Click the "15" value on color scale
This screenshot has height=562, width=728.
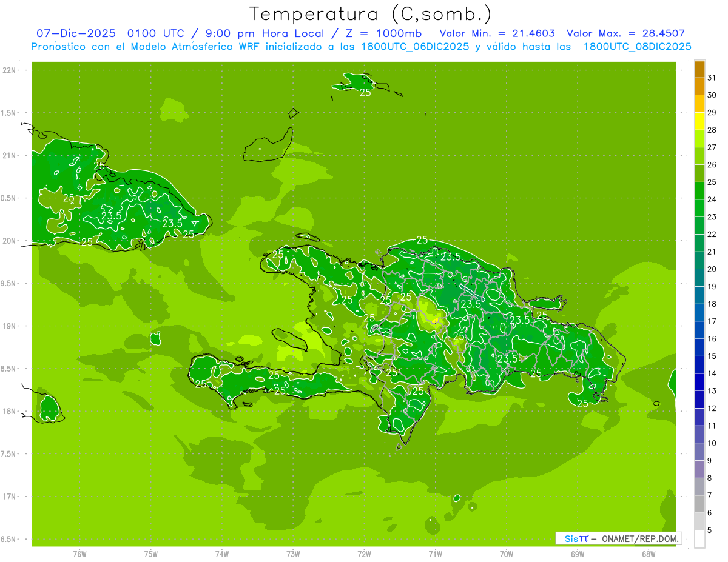(x=712, y=356)
